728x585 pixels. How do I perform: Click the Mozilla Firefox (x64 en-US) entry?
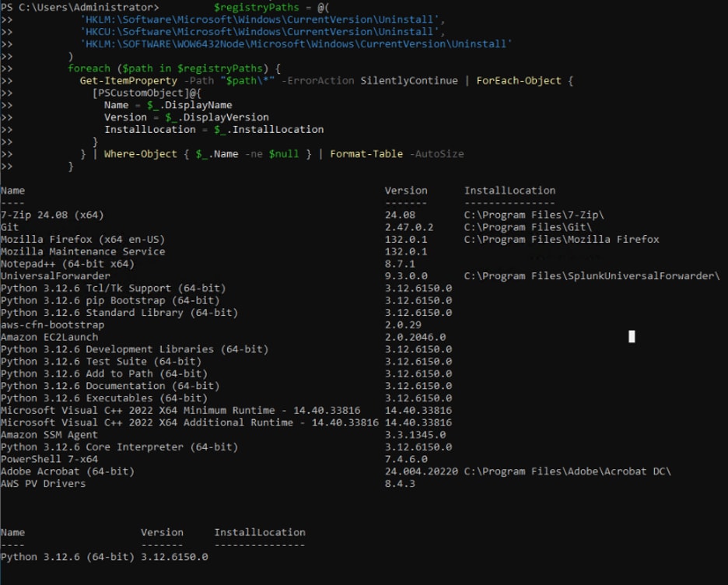pyautogui.click(x=83, y=239)
